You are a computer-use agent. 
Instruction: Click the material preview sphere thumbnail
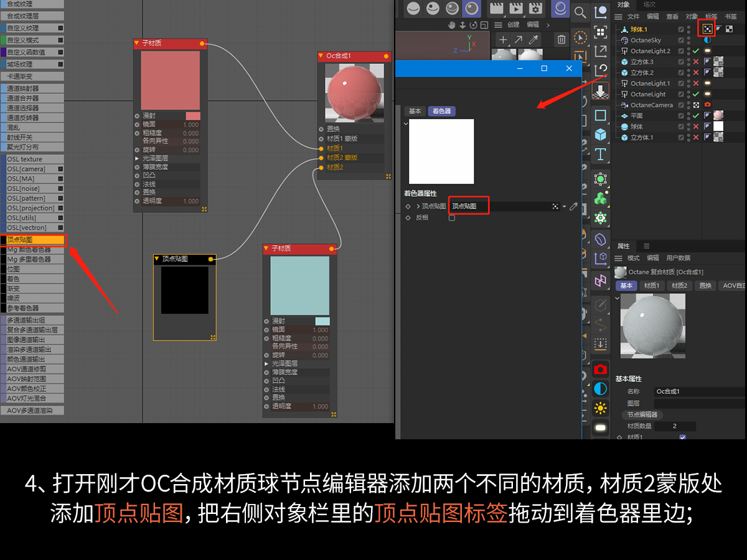pos(653,325)
